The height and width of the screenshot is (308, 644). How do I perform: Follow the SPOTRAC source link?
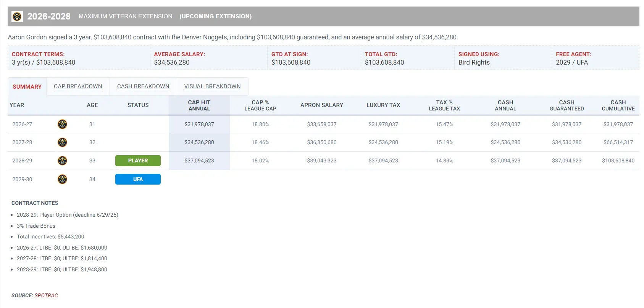46,295
